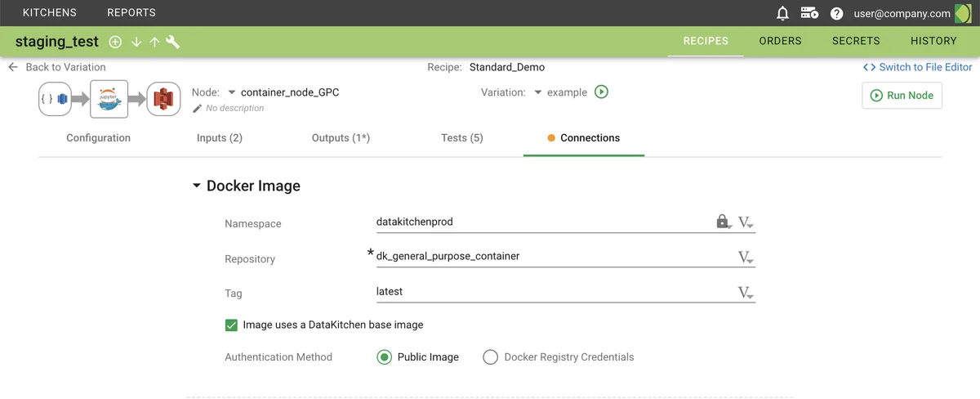Open the KITCHENS menu
The image size is (980, 399).
click(50, 13)
